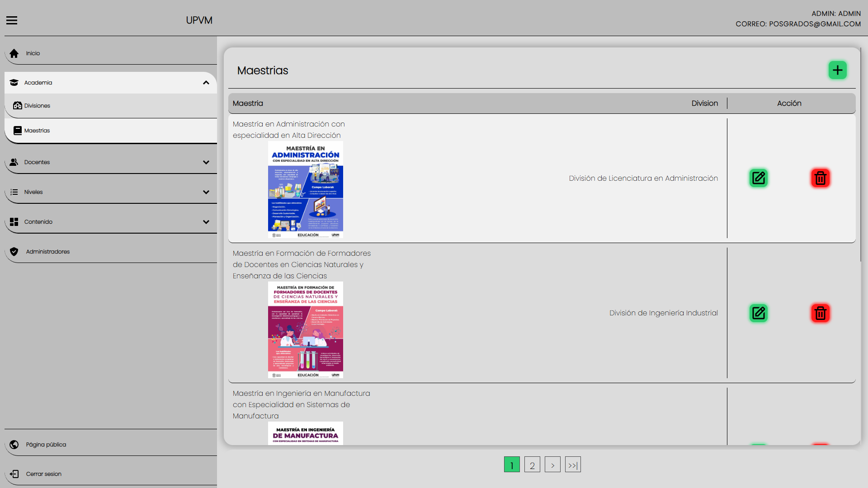
Task: Click Cerrar sesion to log out
Action: point(111,474)
